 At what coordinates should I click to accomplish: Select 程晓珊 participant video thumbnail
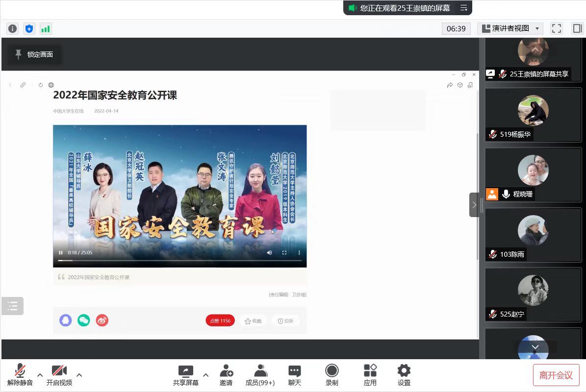(533, 173)
